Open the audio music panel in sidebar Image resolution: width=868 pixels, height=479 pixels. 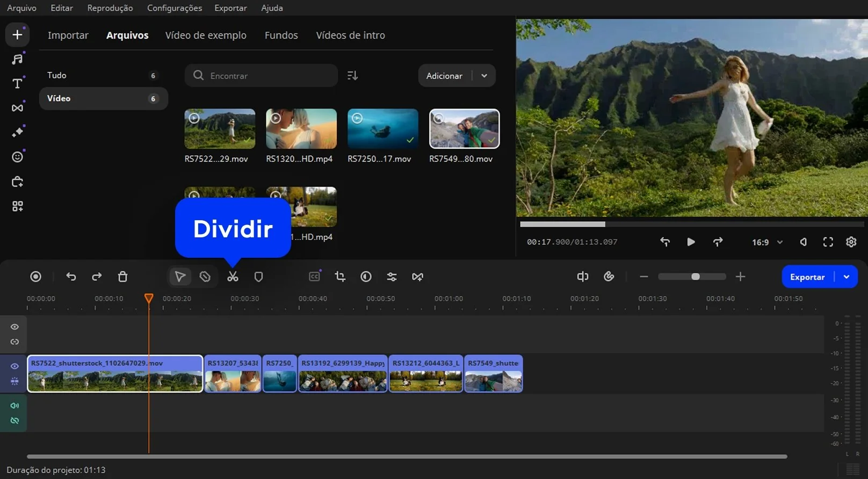click(x=17, y=59)
